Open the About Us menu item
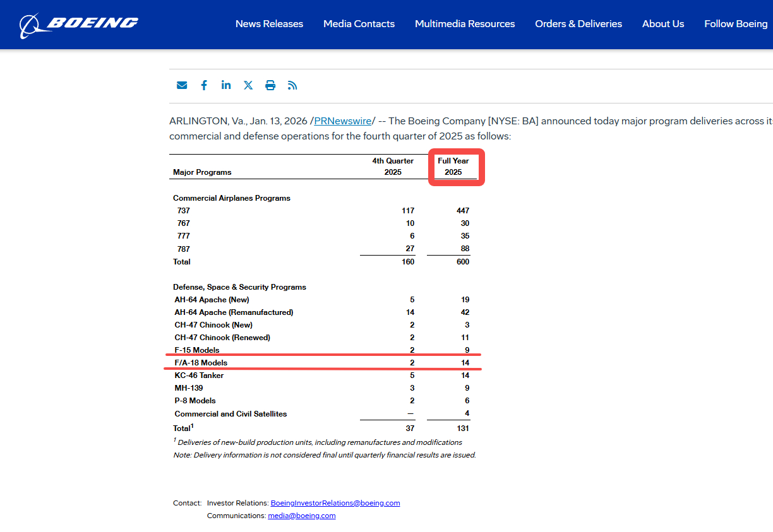 [663, 24]
